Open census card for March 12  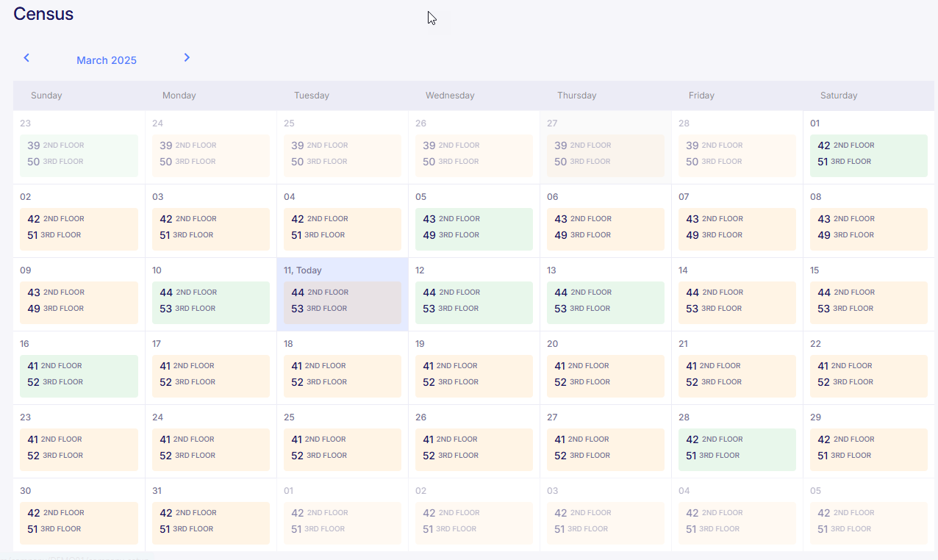click(x=474, y=303)
